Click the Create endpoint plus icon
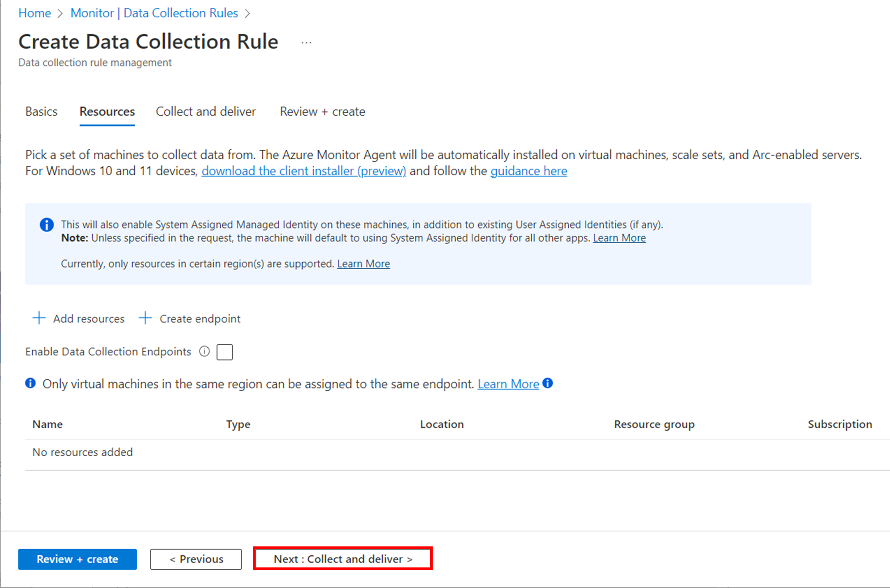The width and height of the screenshot is (890, 588). (x=145, y=318)
